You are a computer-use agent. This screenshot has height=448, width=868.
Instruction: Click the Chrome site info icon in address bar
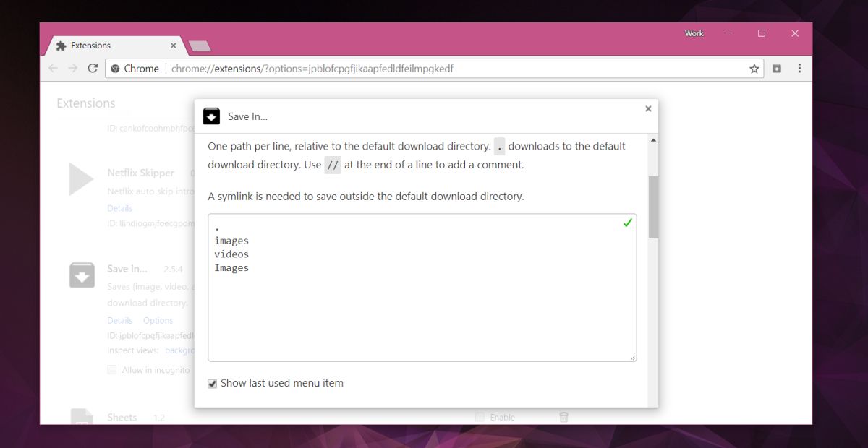coord(115,69)
